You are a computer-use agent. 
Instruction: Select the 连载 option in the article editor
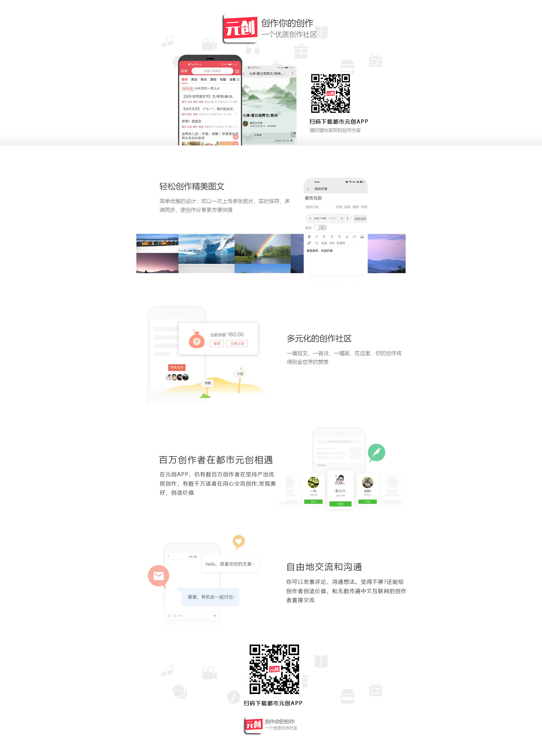[x=347, y=207]
